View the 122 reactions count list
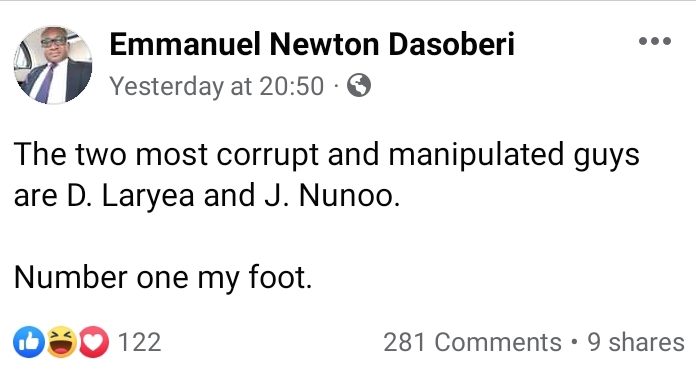This screenshot has width=696, height=371. point(139,343)
